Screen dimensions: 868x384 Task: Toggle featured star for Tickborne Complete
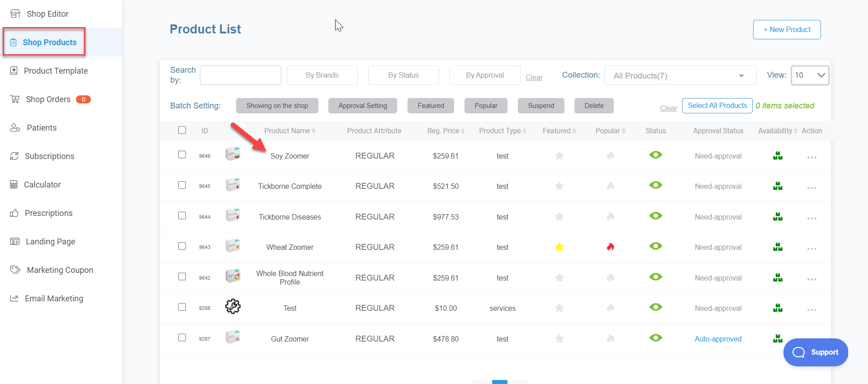pos(560,186)
